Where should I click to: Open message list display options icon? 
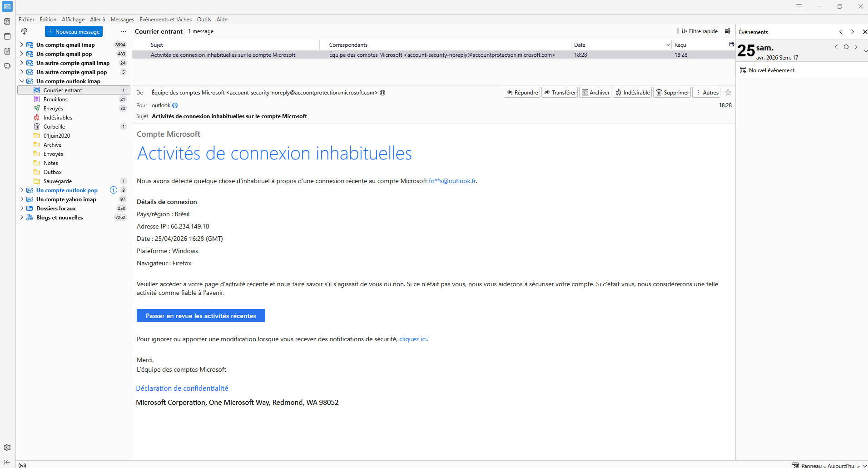pos(728,31)
